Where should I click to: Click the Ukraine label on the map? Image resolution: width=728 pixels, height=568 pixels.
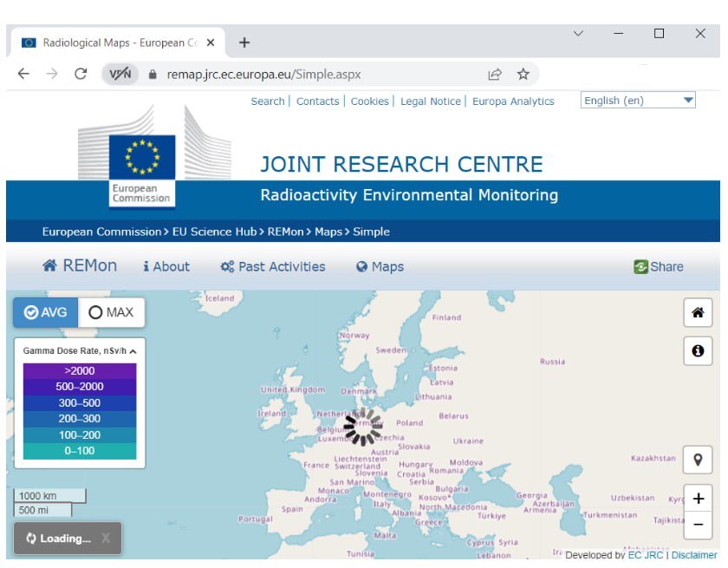(x=468, y=441)
